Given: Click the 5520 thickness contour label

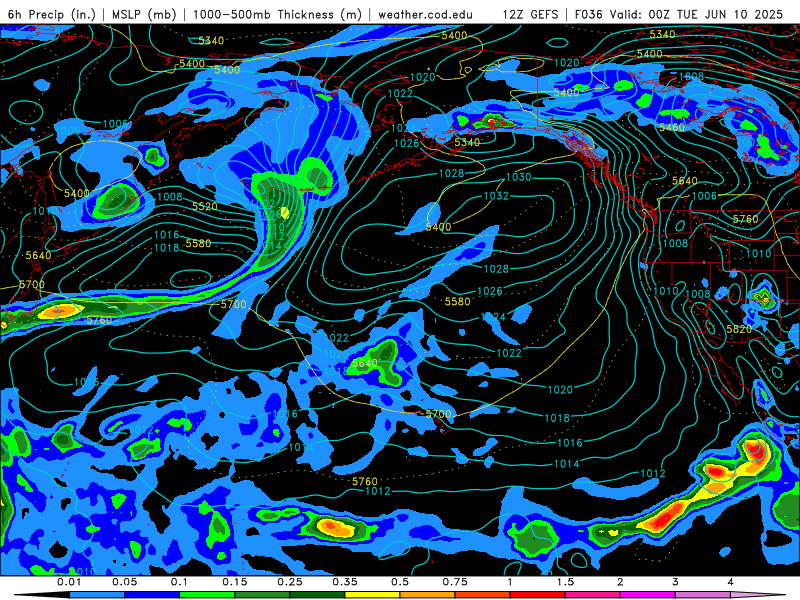Looking at the screenshot, I should click(205, 206).
